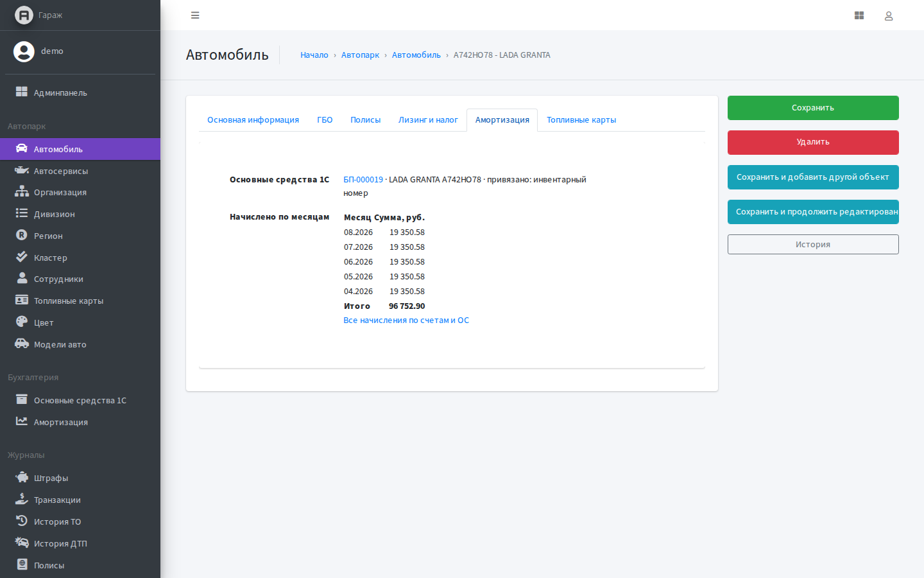The image size is (924, 578).
Task: Open Все начисления по счетам и ОС link
Action: click(406, 320)
